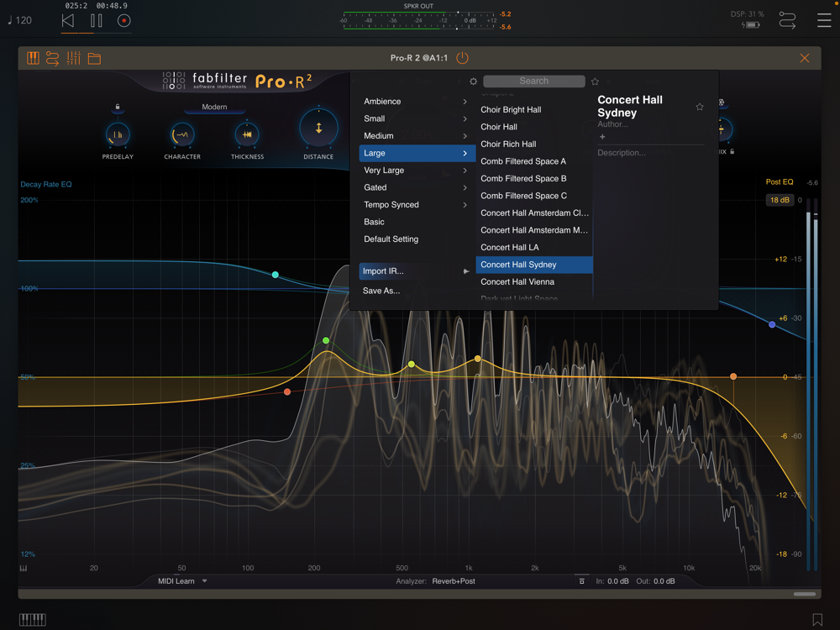Click the Out 0.0 dB gain value
Screen dimensions: 840x630
pyautogui.click(x=664, y=581)
